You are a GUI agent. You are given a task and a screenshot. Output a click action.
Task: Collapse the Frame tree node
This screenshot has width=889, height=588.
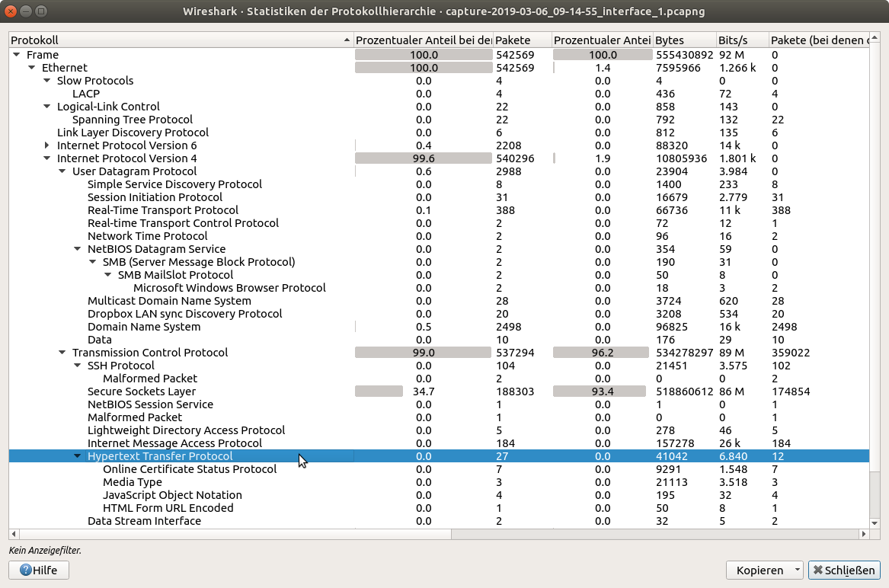tap(16, 55)
